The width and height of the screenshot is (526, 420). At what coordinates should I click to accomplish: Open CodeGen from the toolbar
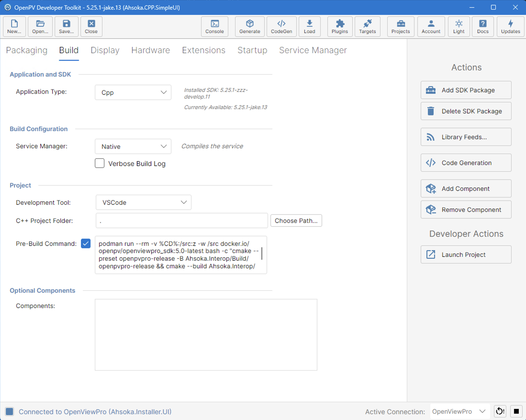[281, 27]
